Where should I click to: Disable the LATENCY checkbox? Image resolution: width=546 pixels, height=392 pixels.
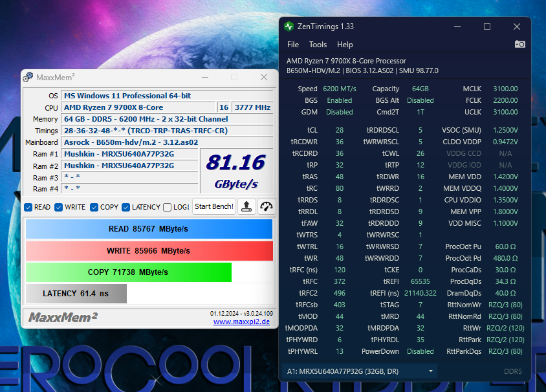point(126,208)
